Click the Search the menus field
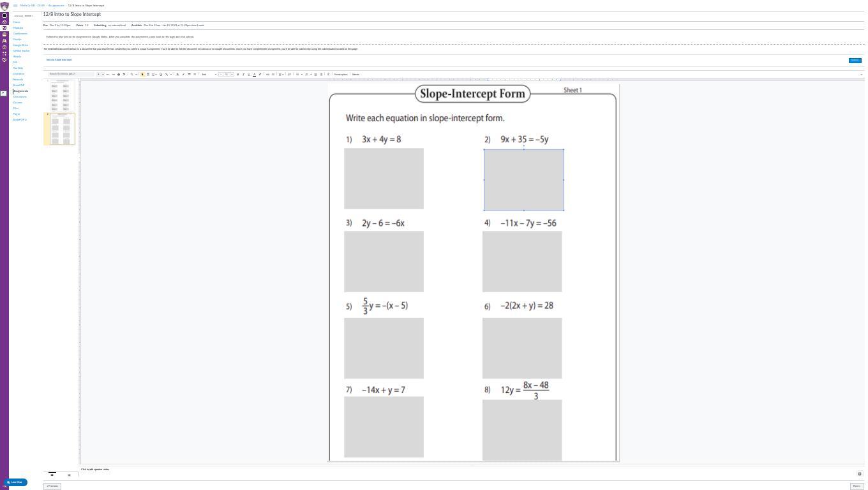The width and height of the screenshot is (868, 490). coord(71,74)
